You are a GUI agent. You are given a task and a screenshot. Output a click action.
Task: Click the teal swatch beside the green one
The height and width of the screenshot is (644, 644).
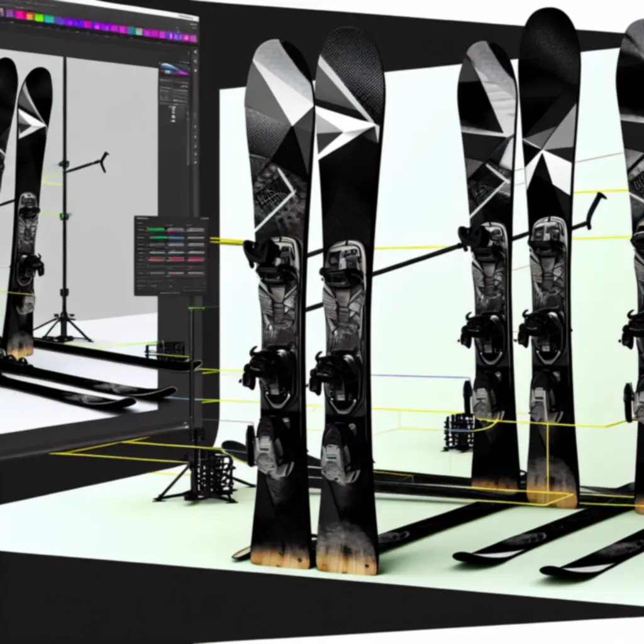pyautogui.click(x=49, y=19)
